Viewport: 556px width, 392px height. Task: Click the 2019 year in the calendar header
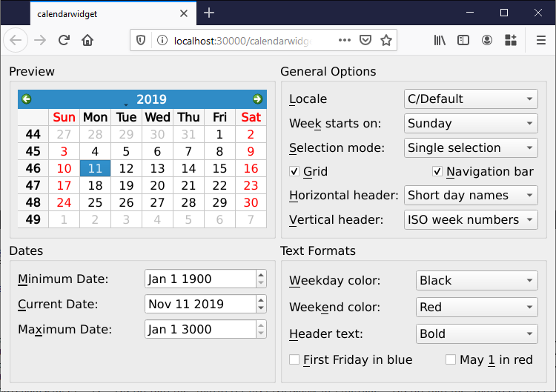[x=151, y=99]
